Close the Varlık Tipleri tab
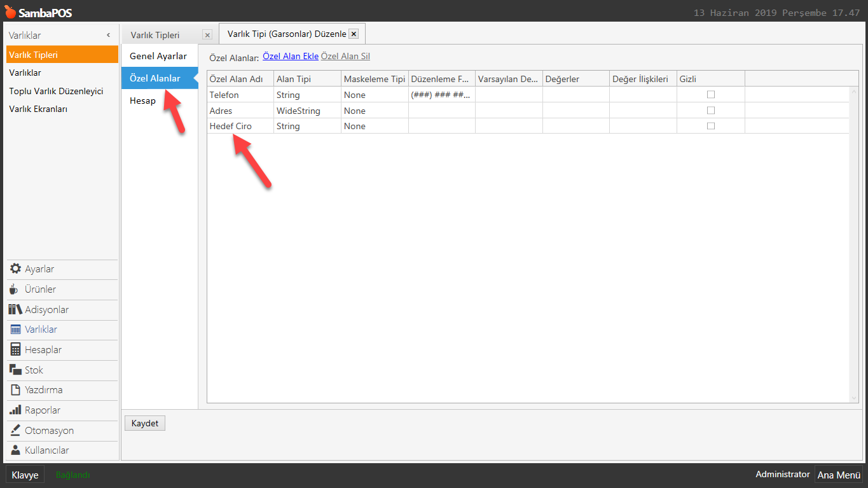This screenshot has height=488, width=868. (207, 35)
